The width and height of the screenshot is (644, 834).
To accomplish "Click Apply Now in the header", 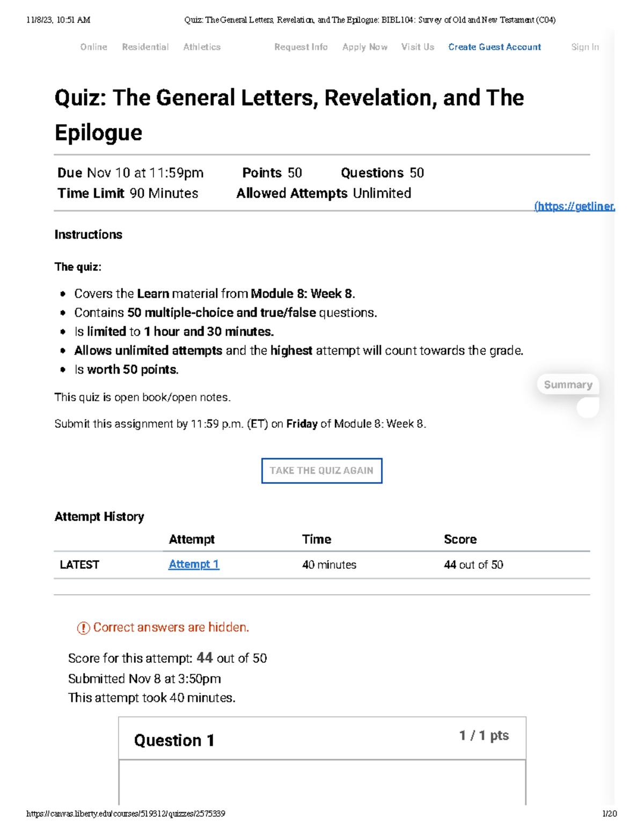I will tap(364, 47).
